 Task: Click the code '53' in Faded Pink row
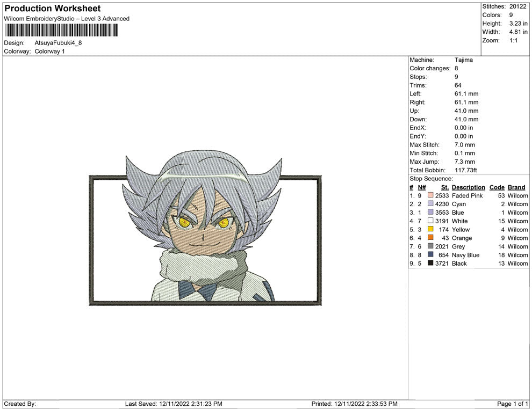[501, 195]
